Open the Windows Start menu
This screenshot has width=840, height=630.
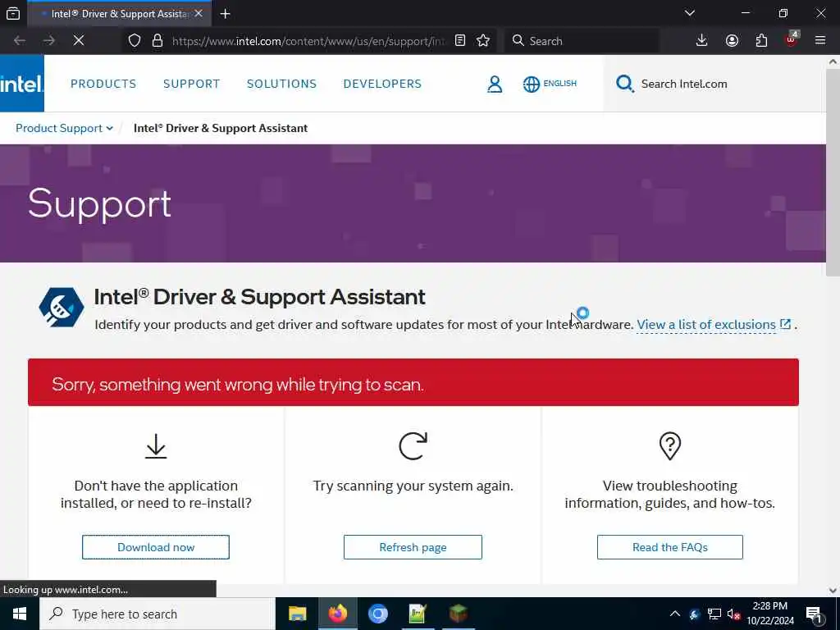[20, 614]
